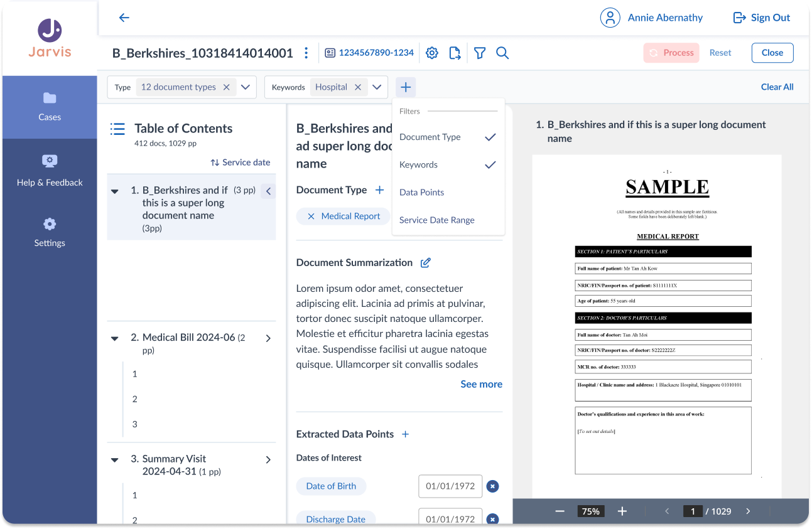The width and height of the screenshot is (812, 529).
Task: Click the Reset link
Action: pyautogui.click(x=720, y=53)
